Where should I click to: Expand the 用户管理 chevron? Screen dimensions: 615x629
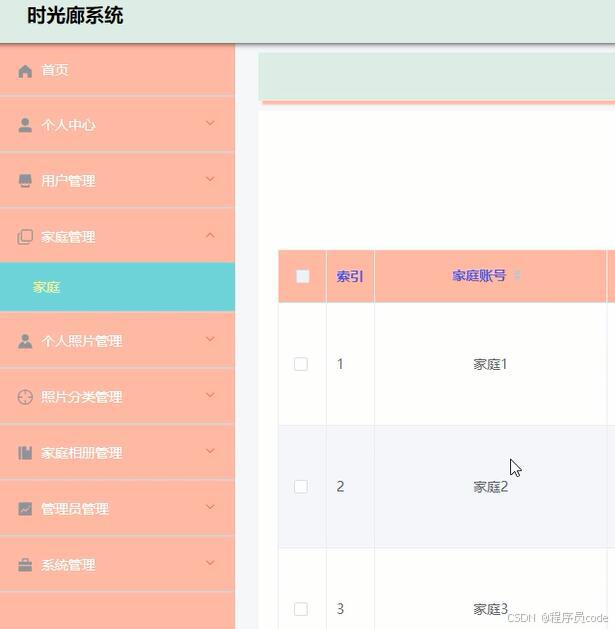tap(210, 179)
